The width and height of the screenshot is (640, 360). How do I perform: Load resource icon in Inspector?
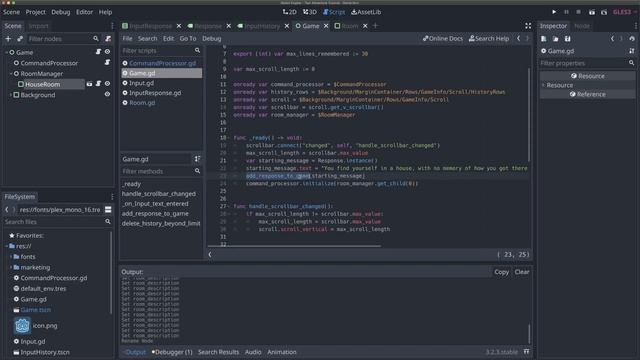(x=556, y=39)
